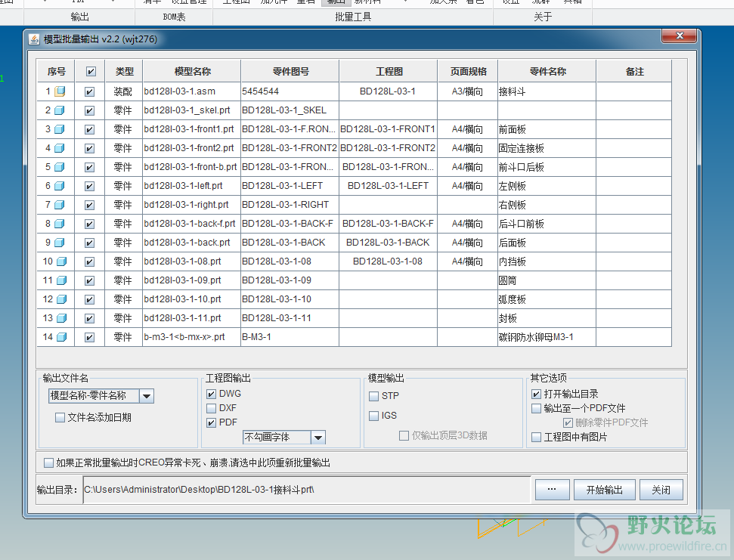Toggle 仅输出顶层3D数据 checkbox
734x560 pixels.
tap(404, 435)
